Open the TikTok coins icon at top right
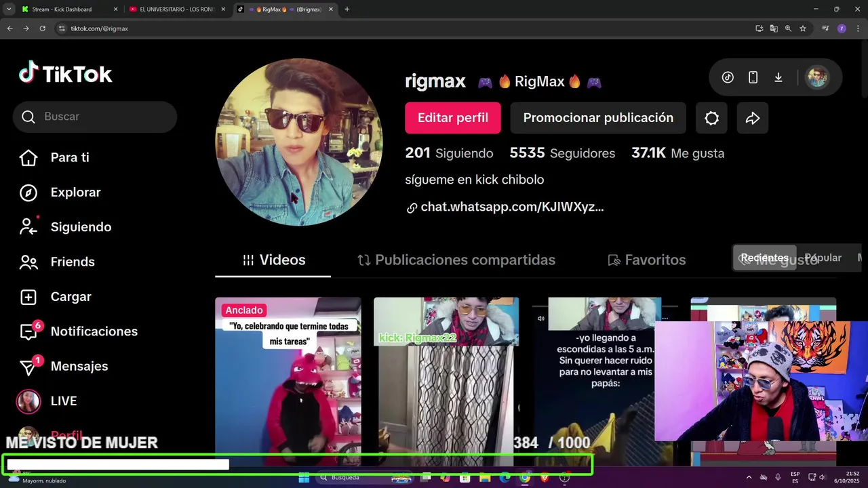The height and width of the screenshot is (488, 868). [728, 77]
